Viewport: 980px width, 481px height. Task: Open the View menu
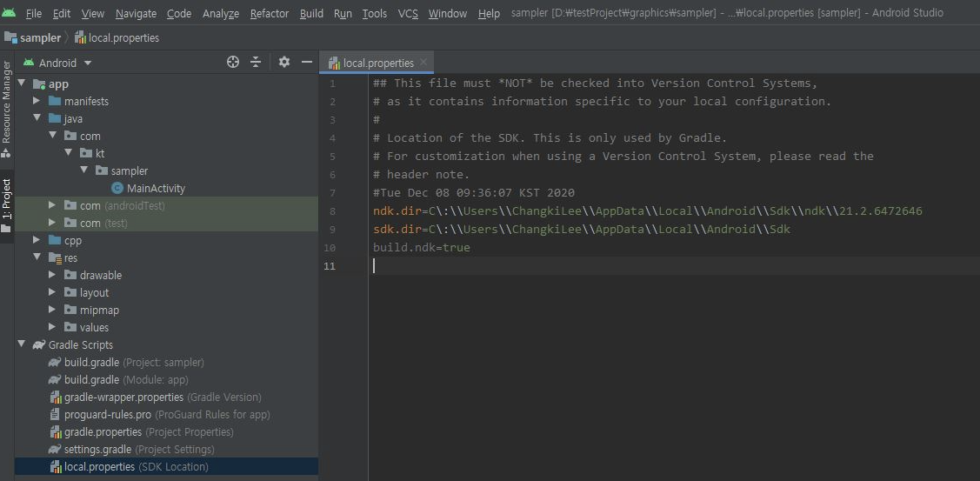click(x=92, y=13)
